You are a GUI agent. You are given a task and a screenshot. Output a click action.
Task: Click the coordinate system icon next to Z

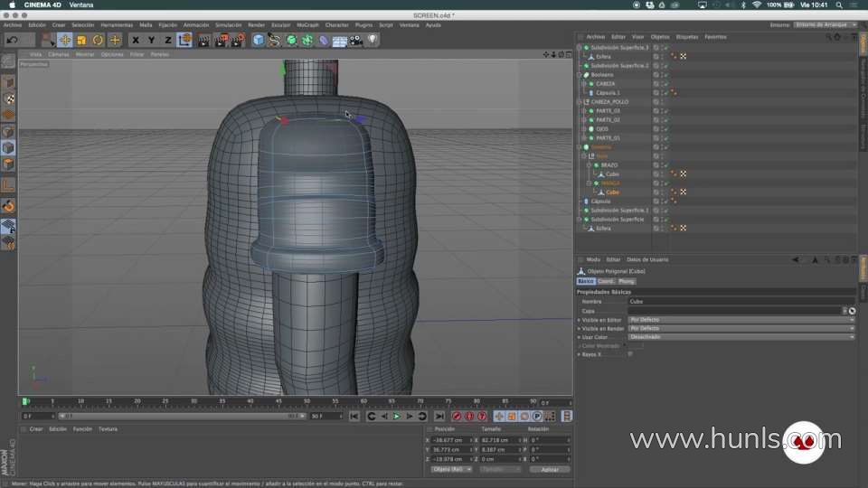[x=184, y=40]
